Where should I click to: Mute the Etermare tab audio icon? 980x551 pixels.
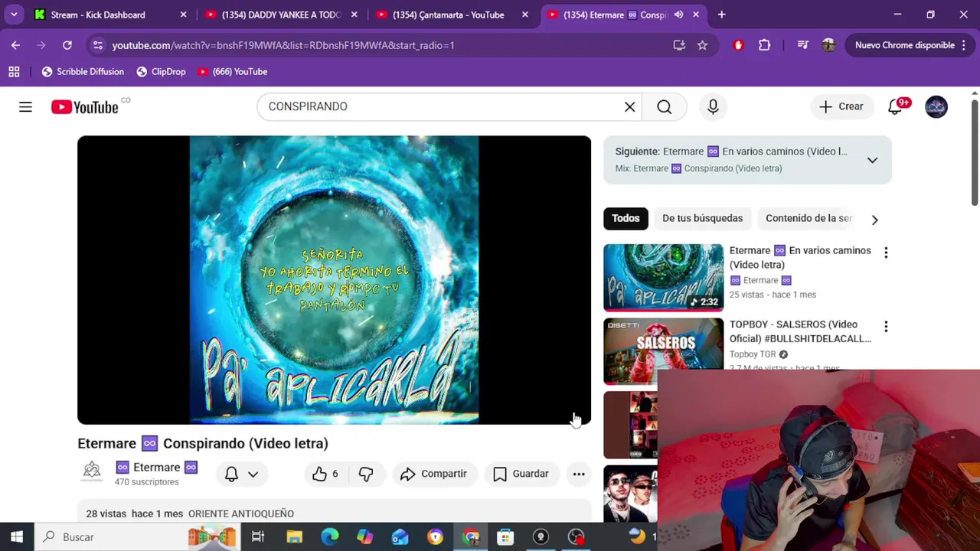(x=678, y=15)
